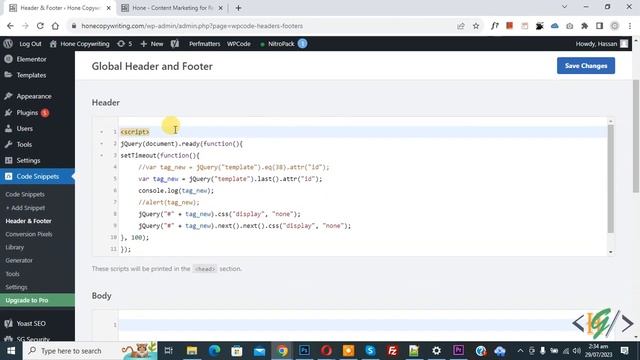The image size is (640, 360).
Task: Switch to the Hone - Content Marketing tab
Action: (x=171, y=8)
